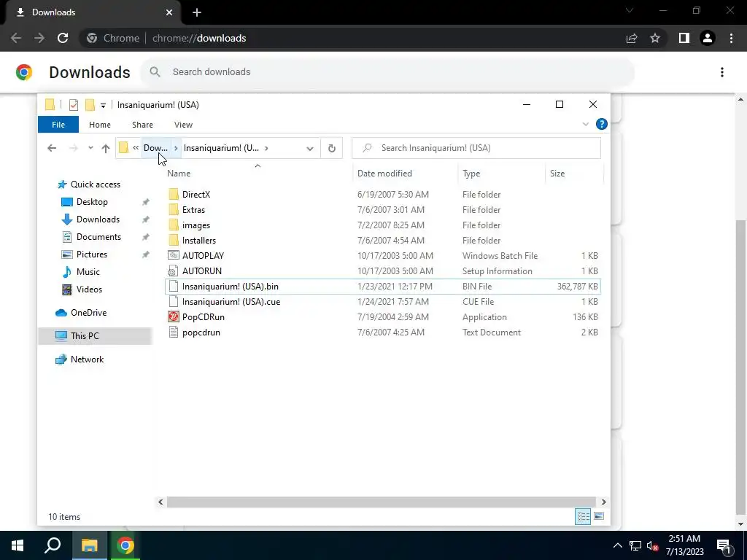Screen dimensions: 747x560
Task: Show hidden breadcrumb path chevrons
Action: pyautogui.click(x=136, y=148)
